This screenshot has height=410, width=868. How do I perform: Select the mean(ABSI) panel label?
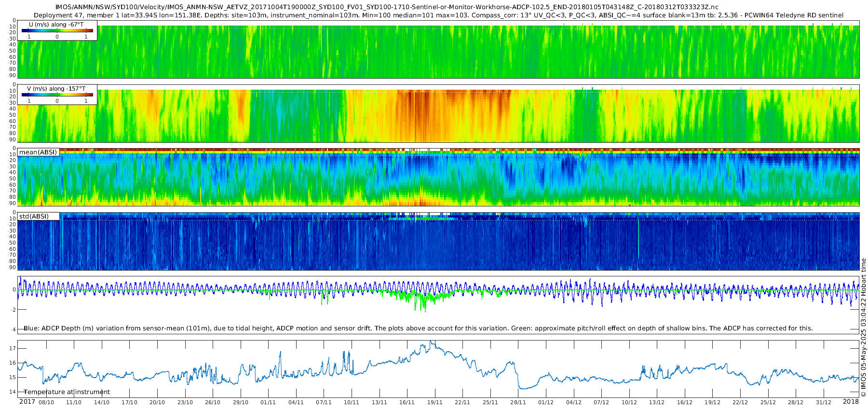(x=38, y=152)
